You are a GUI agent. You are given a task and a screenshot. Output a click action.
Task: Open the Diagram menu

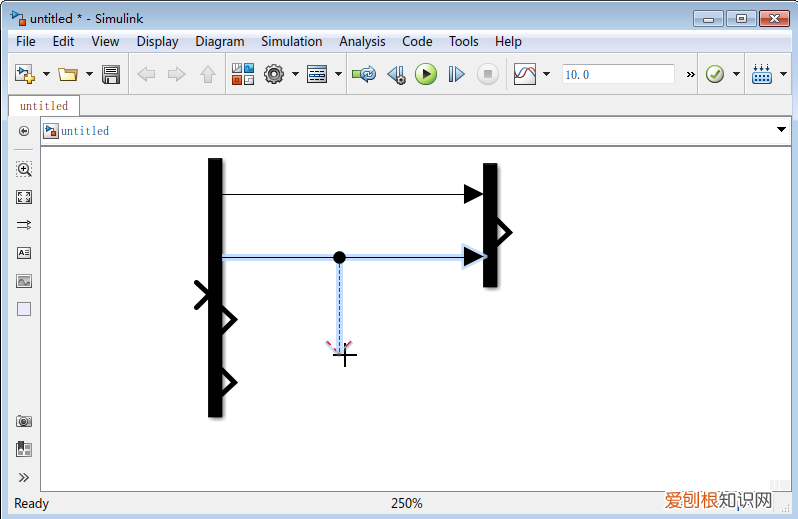tap(219, 41)
